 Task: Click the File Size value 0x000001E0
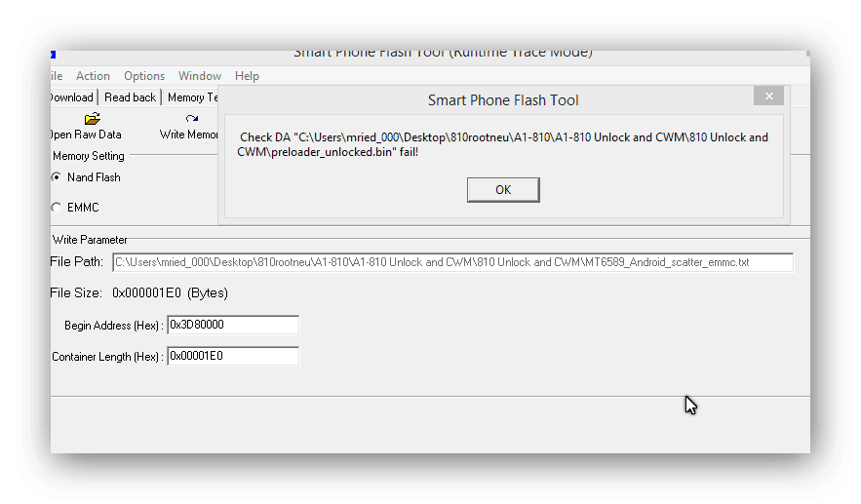tap(146, 293)
